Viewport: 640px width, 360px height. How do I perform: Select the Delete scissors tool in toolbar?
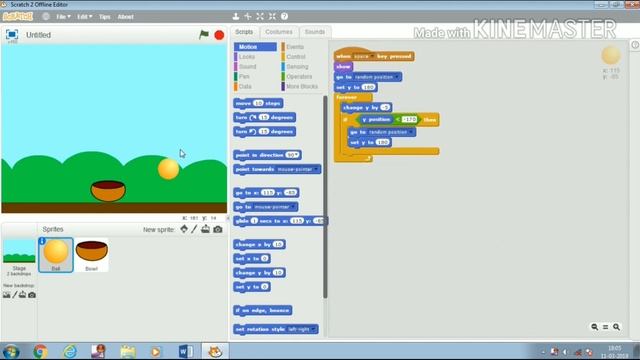[x=248, y=16]
